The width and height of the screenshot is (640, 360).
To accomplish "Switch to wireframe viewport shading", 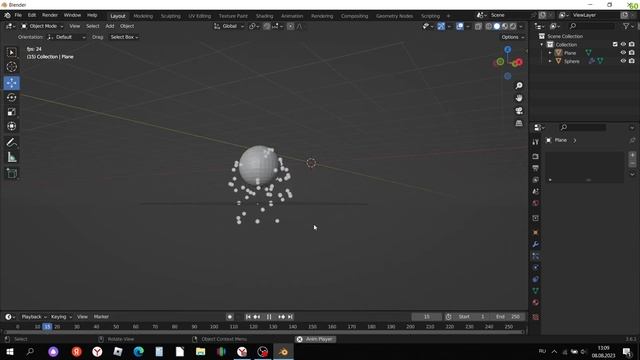I will [489, 26].
